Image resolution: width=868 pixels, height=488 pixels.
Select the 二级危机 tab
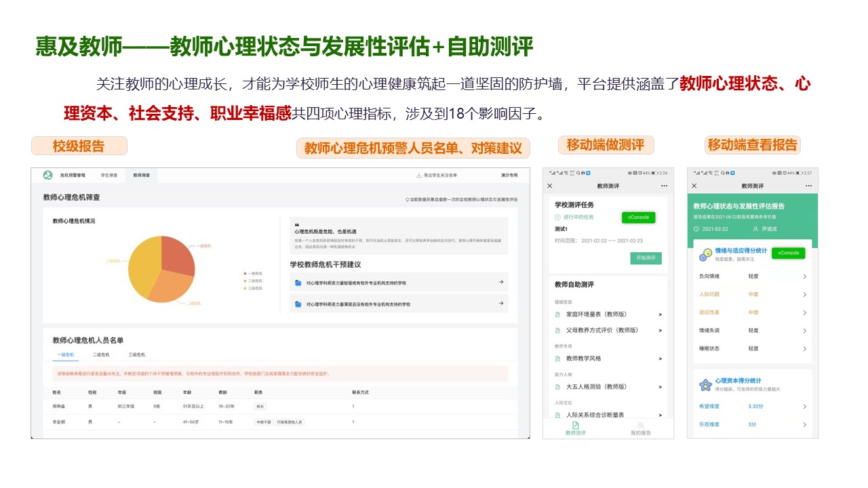[x=101, y=354]
